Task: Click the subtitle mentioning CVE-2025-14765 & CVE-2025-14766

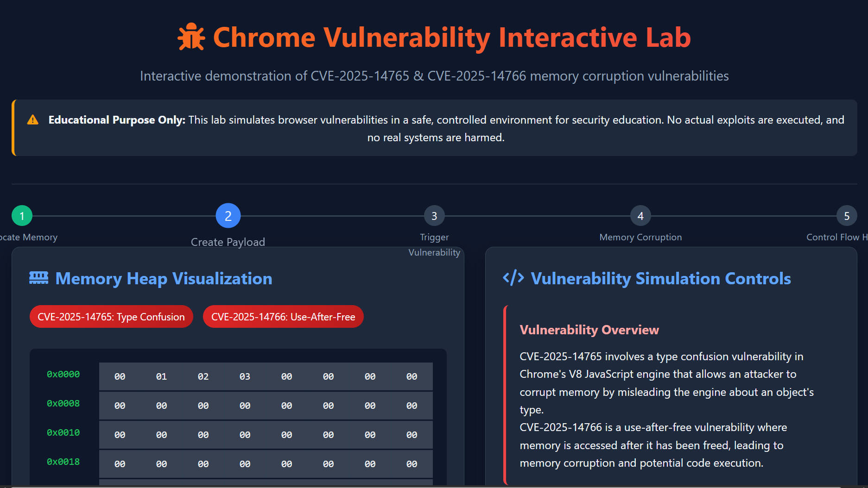Action: coord(434,76)
